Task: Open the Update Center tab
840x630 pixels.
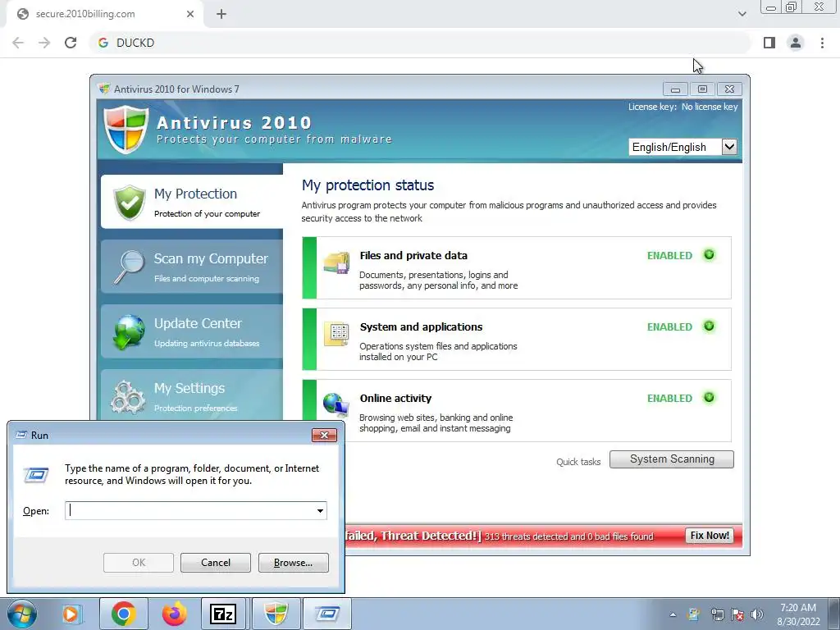Action: [x=192, y=331]
